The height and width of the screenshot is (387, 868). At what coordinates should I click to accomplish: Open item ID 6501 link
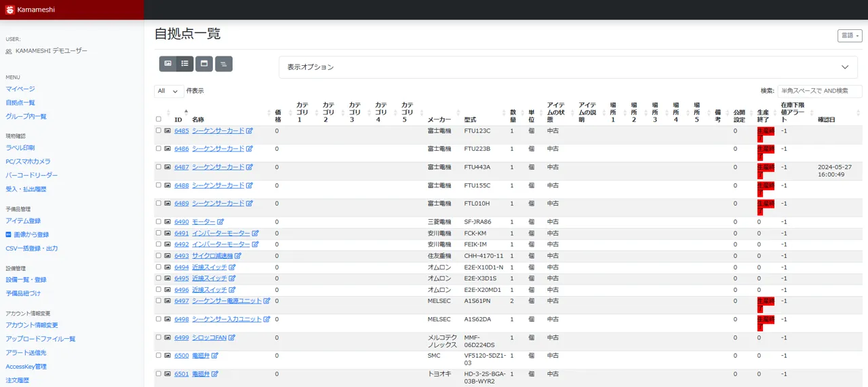tap(182, 374)
